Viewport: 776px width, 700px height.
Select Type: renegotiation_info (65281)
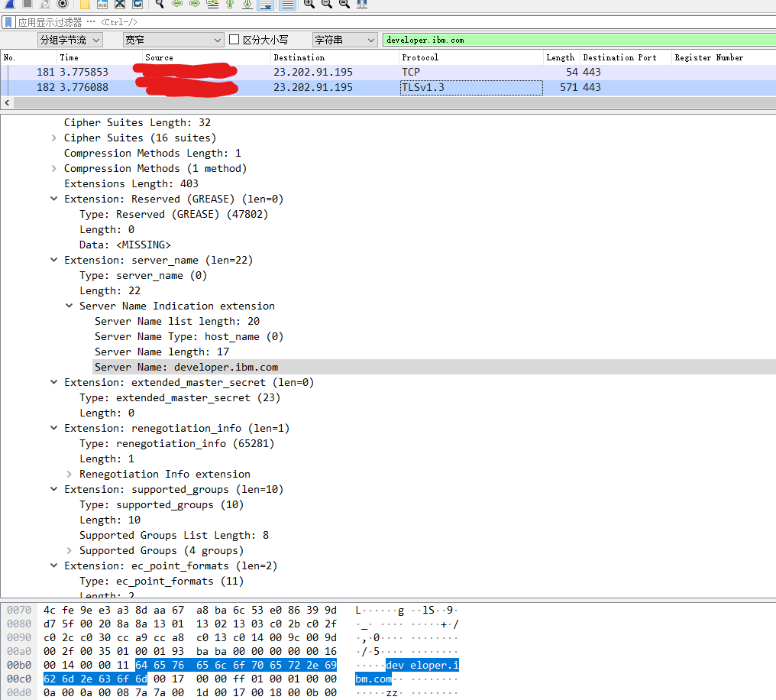(x=176, y=444)
